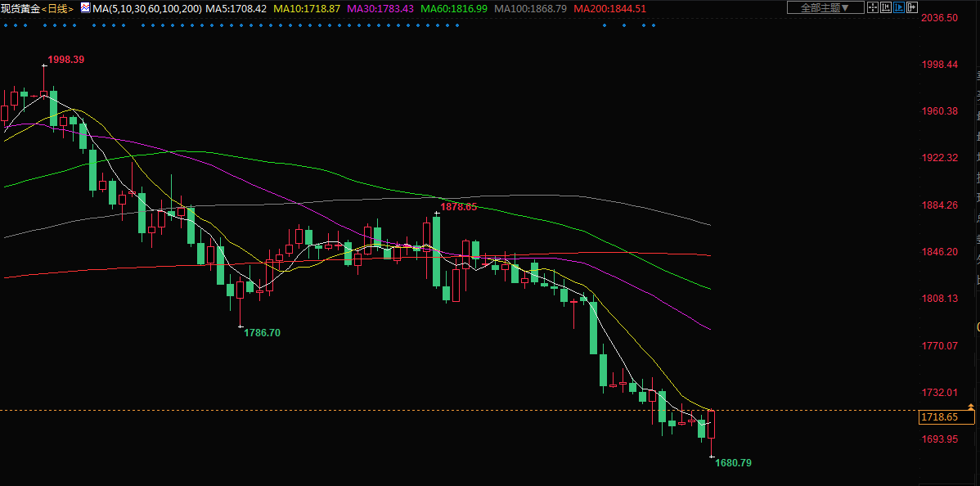Open the 日线 period selector
This screenshot has height=486, width=980.
tap(56, 8)
